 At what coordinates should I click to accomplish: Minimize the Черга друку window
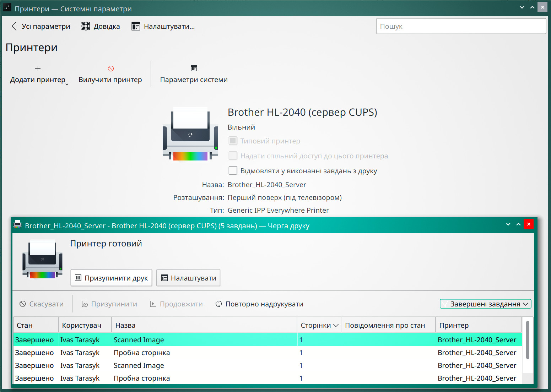[508, 224]
